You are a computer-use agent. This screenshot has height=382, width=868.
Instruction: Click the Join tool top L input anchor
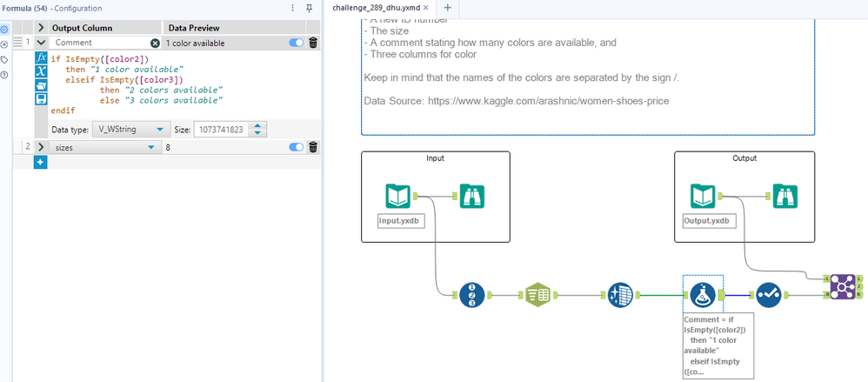pyautogui.click(x=826, y=278)
